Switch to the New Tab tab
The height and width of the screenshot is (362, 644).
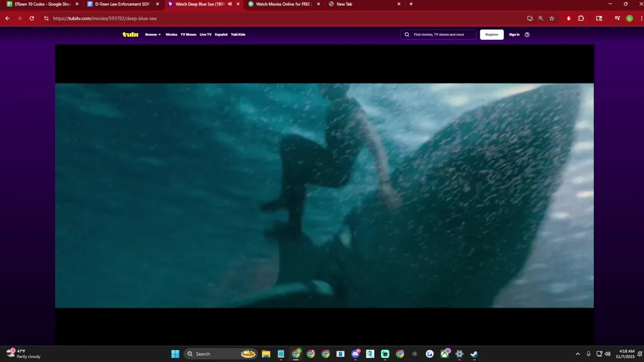pos(344,4)
